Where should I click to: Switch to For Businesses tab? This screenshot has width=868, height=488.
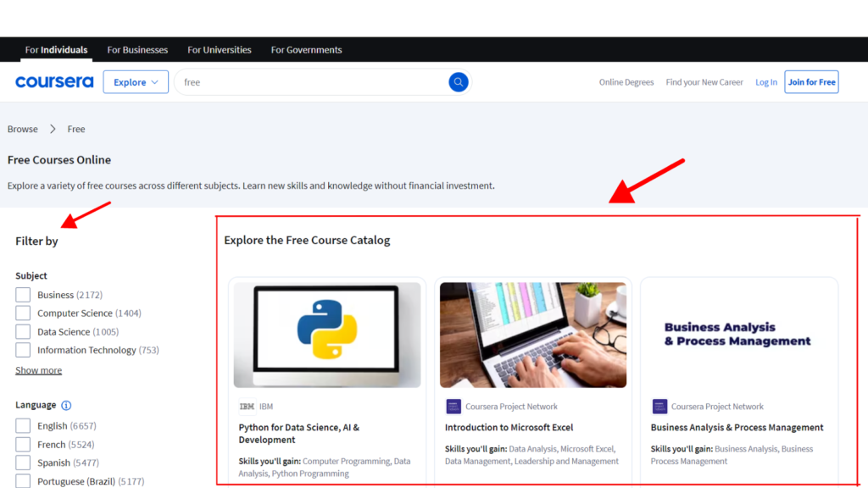tap(137, 50)
